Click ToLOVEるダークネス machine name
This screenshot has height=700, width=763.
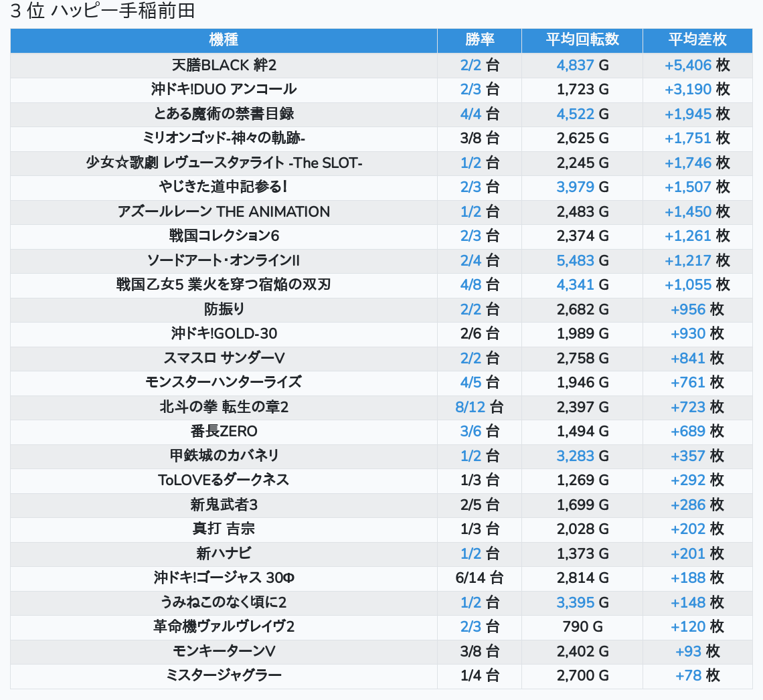pos(224,480)
